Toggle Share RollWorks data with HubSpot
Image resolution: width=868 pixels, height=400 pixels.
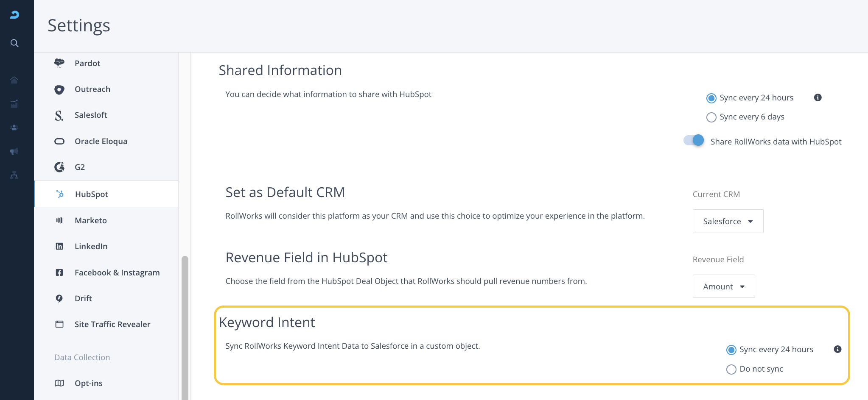coord(694,141)
